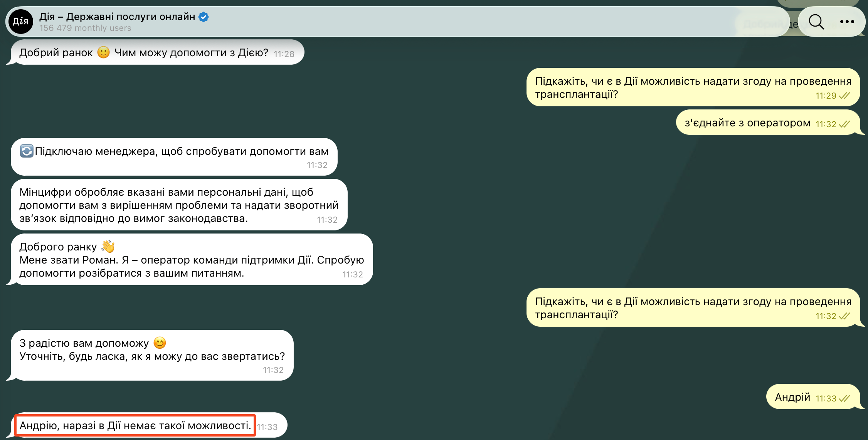The width and height of the screenshot is (868, 440).
Task: Open the three-dots more options menu
Action: 847,22
